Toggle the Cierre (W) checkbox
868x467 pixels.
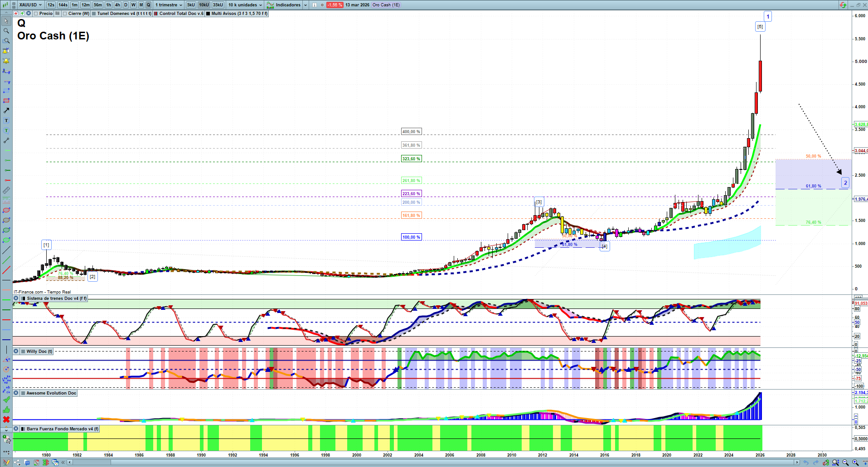point(65,14)
